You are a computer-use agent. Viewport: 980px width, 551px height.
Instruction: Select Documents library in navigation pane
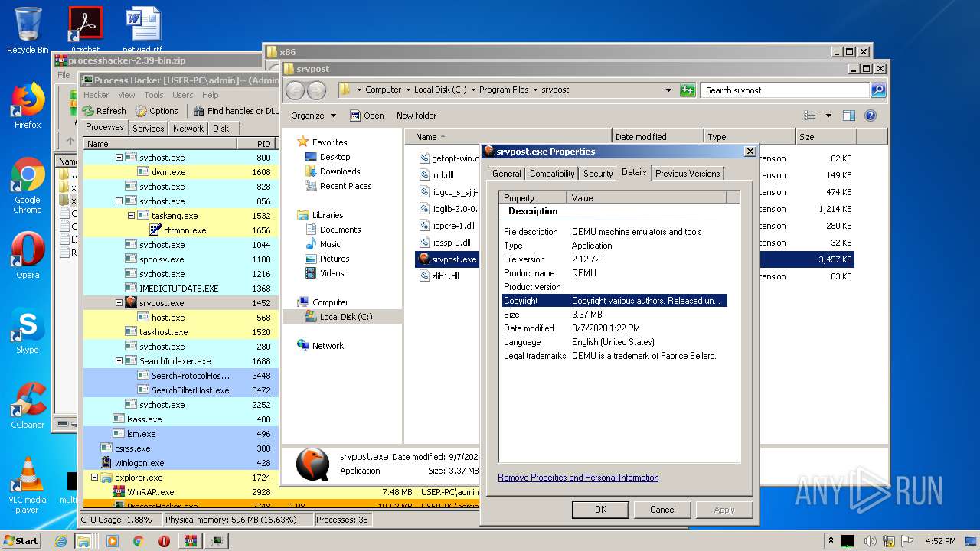coord(340,230)
